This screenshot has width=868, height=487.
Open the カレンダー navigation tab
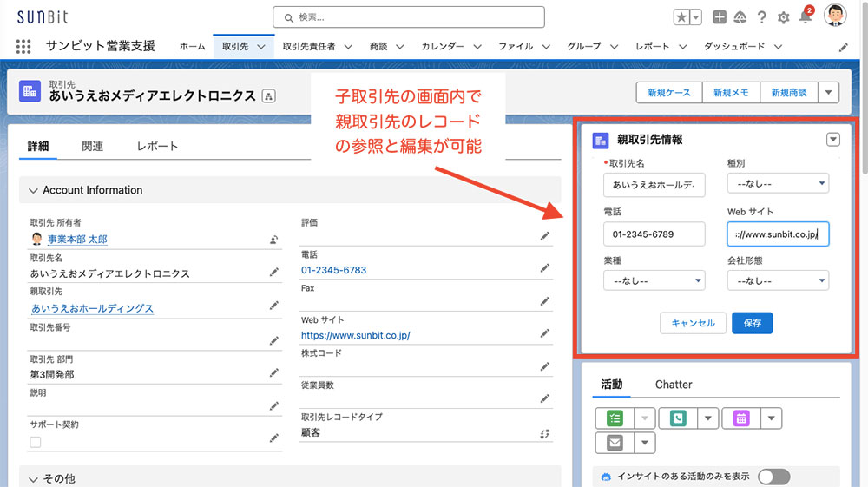pos(443,47)
